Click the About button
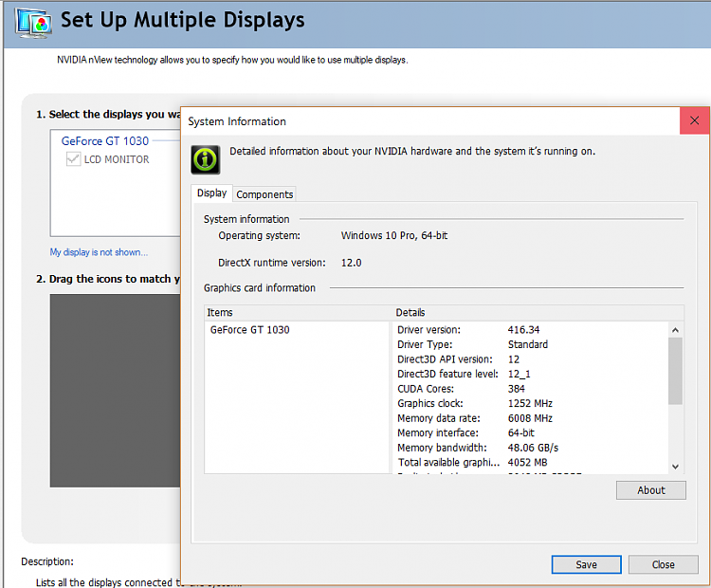Screen dimensions: 711x588 [650, 490]
